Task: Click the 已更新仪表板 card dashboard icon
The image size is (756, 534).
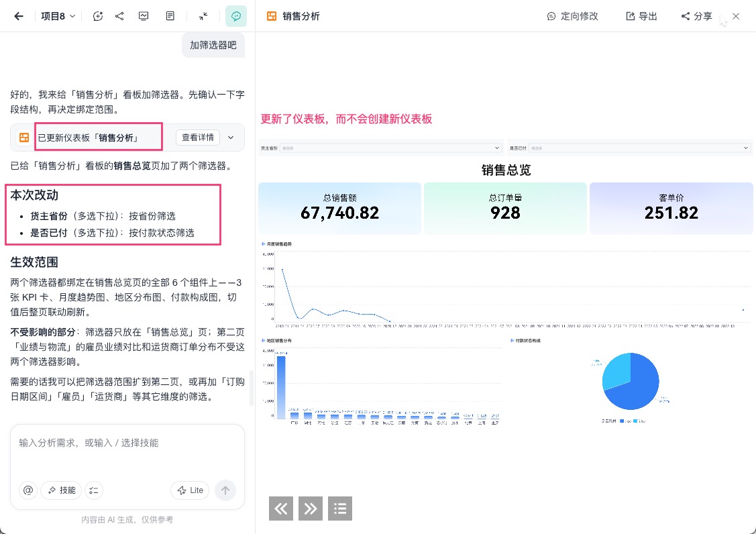Action: [x=24, y=138]
